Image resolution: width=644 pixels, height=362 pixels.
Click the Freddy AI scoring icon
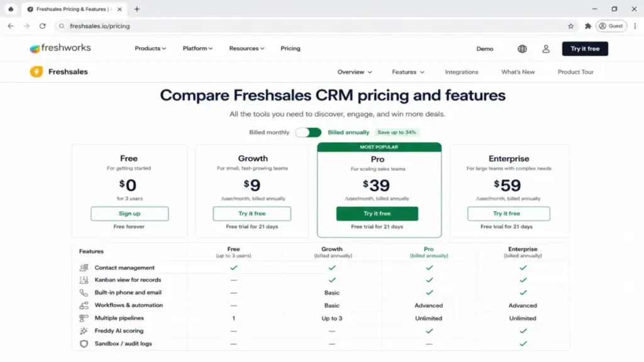84,331
